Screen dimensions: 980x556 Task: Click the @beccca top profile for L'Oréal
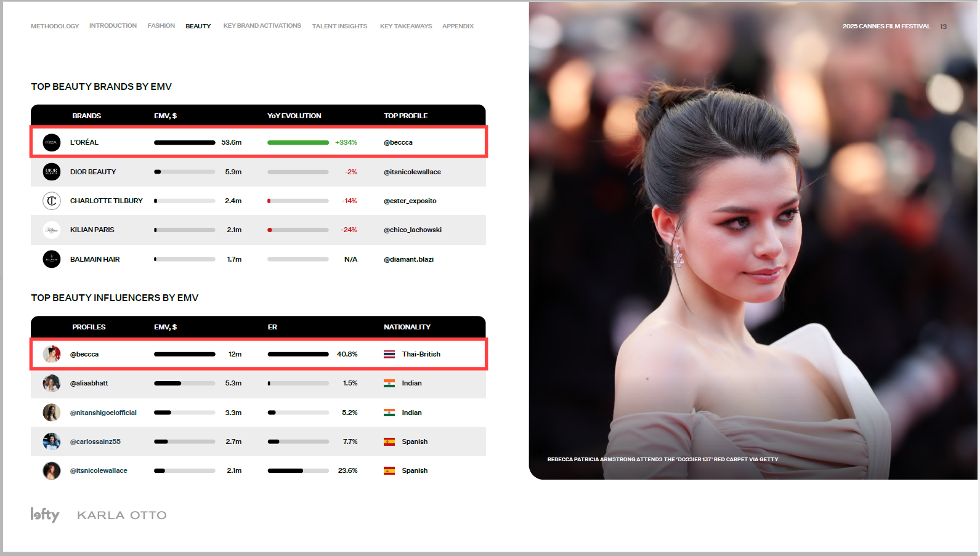(398, 142)
